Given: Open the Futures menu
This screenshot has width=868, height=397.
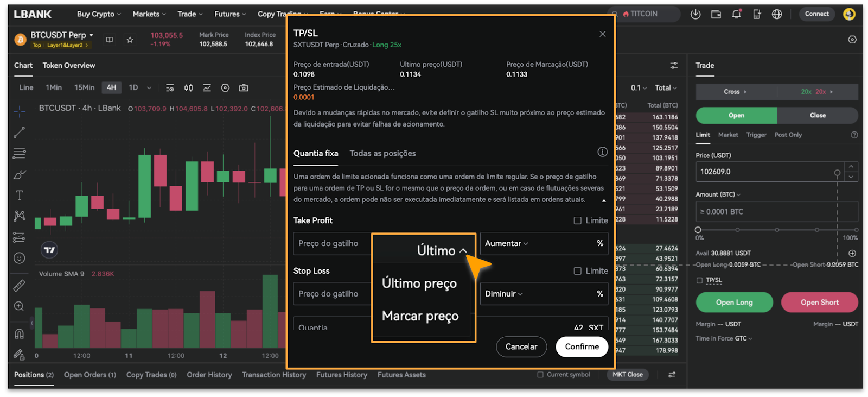Looking at the screenshot, I should [x=230, y=14].
